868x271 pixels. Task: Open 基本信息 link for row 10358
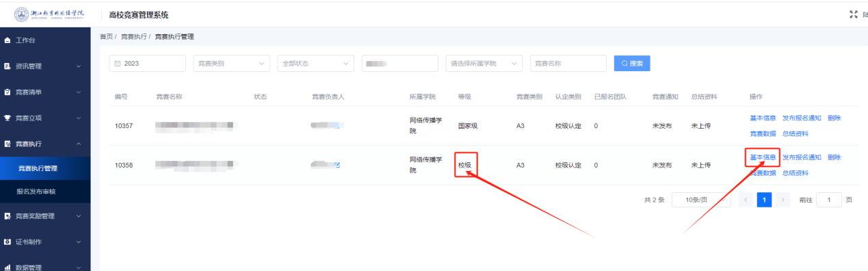(x=763, y=157)
